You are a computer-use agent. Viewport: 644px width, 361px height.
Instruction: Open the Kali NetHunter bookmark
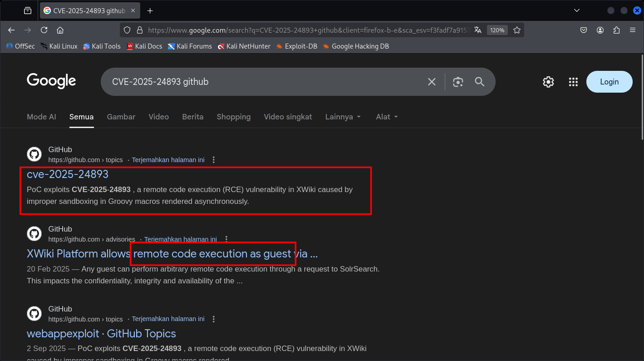(x=244, y=46)
